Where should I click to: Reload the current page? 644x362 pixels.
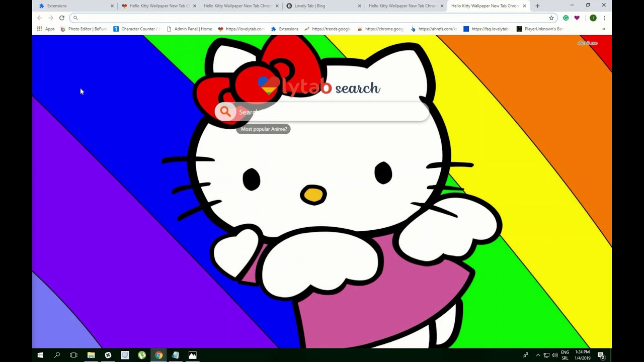point(62,18)
